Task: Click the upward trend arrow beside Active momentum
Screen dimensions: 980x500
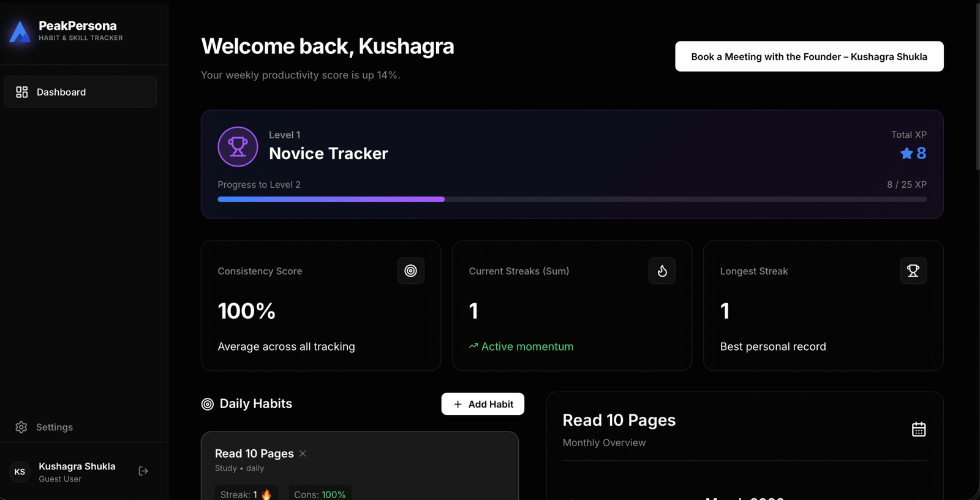Action: coord(472,346)
